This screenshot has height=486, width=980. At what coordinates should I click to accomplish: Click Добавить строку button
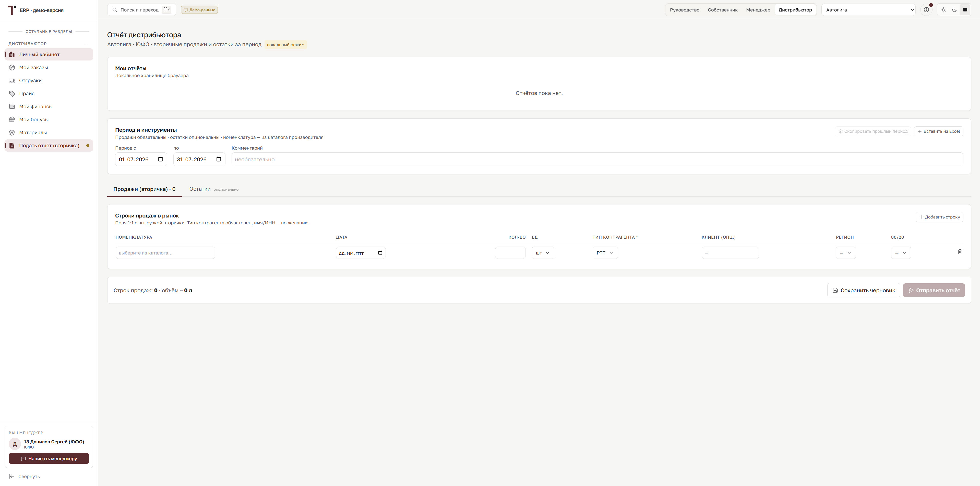pos(939,217)
